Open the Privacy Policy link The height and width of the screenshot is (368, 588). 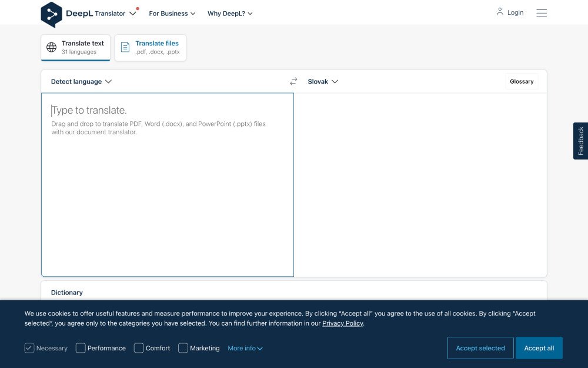[x=342, y=323]
